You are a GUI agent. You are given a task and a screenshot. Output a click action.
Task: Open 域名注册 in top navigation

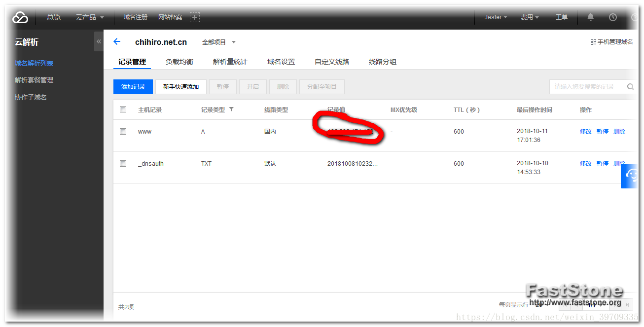tap(136, 17)
